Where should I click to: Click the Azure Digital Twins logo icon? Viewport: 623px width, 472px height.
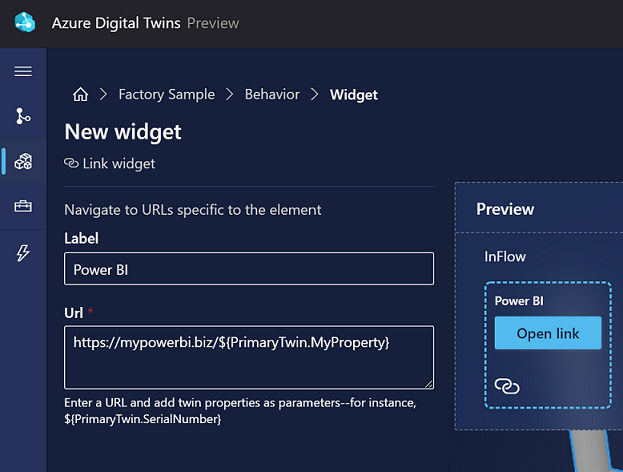tap(25, 23)
